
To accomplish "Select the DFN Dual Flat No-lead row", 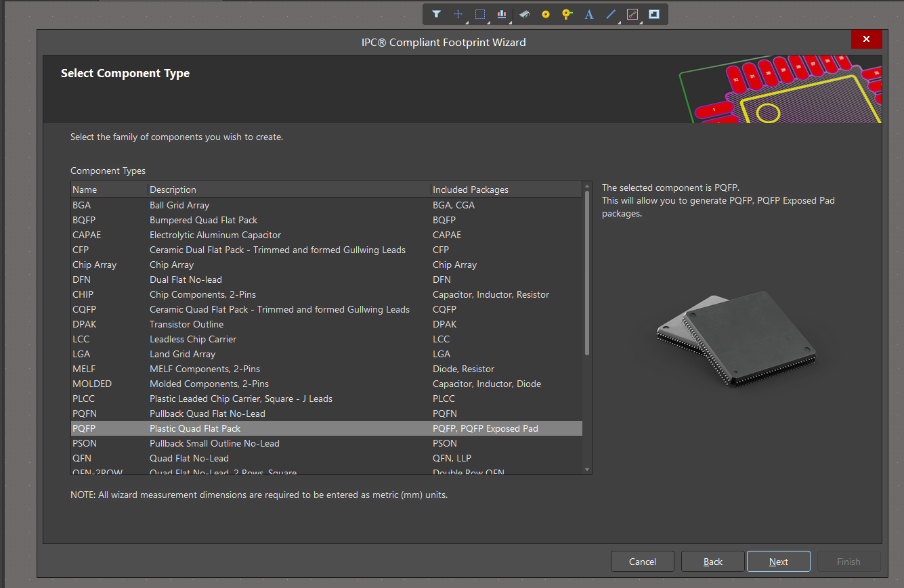I will point(326,279).
